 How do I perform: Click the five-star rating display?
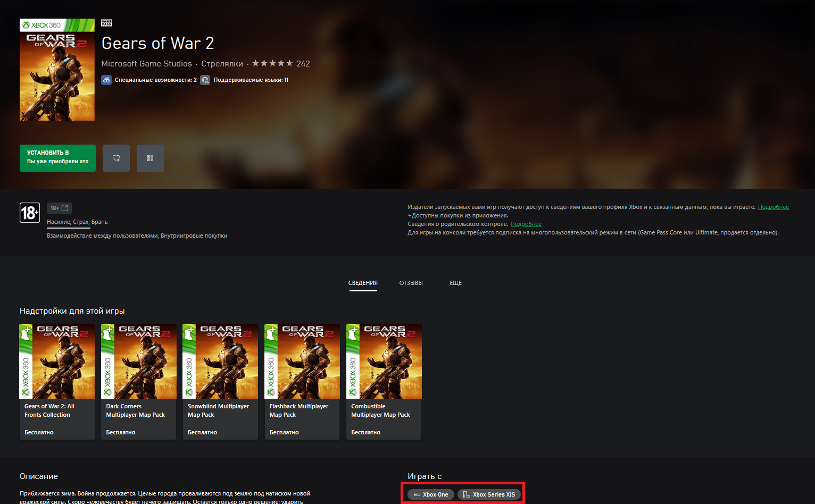pos(272,63)
